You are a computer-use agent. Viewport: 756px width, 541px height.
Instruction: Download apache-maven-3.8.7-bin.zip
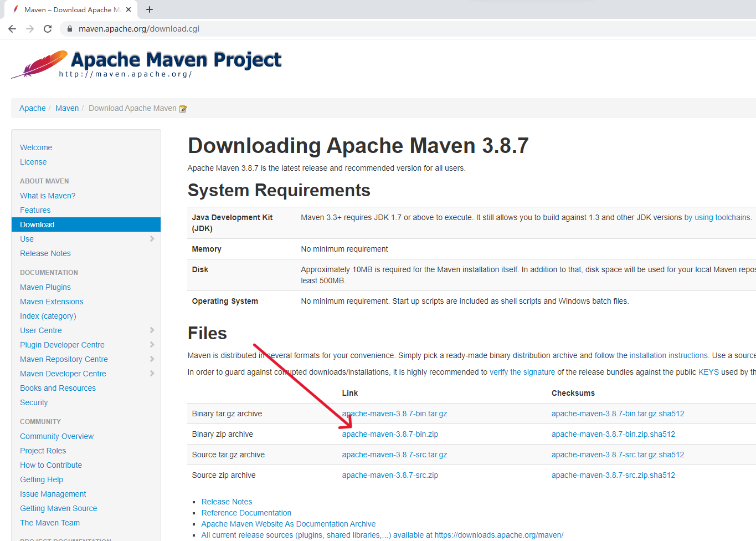point(390,434)
